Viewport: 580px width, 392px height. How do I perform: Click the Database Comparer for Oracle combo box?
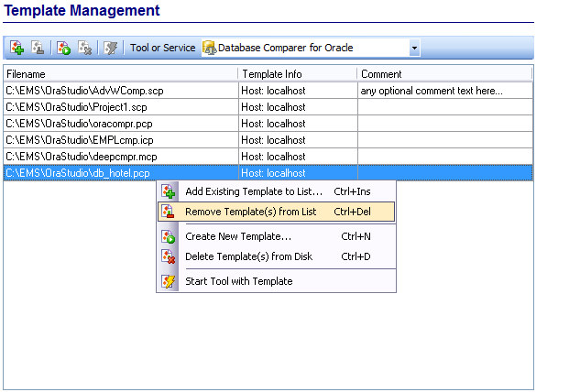coord(302,48)
